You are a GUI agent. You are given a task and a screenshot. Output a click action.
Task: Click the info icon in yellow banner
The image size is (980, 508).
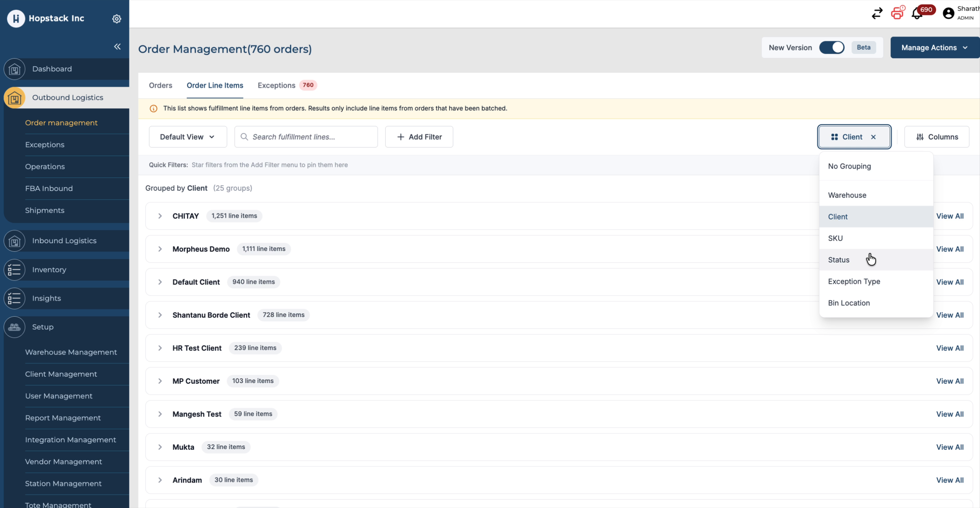coord(153,108)
